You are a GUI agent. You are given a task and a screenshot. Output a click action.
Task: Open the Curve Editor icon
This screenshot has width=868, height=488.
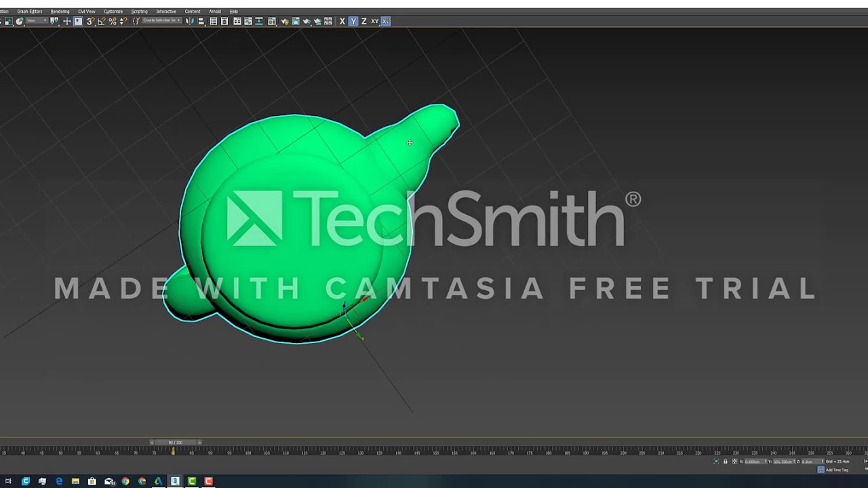click(x=248, y=22)
